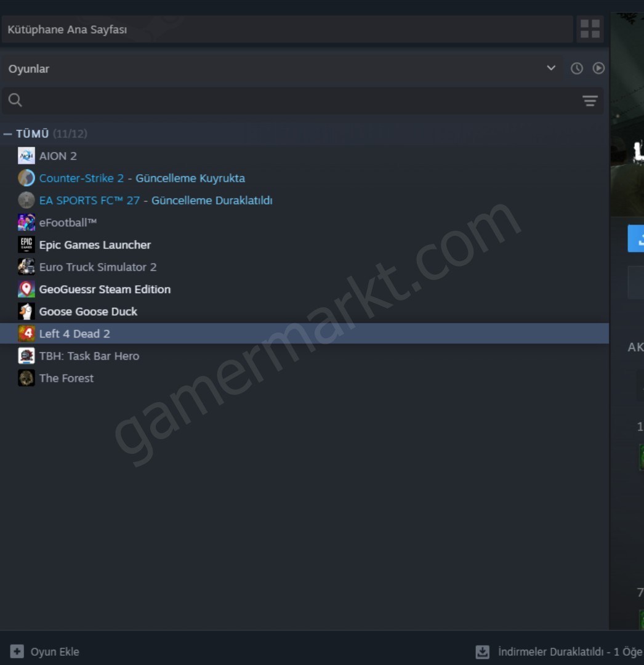Select Euro Truck Simulator 2
This screenshot has height=665, width=644.
pyautogui.click(x=304, y=267)
